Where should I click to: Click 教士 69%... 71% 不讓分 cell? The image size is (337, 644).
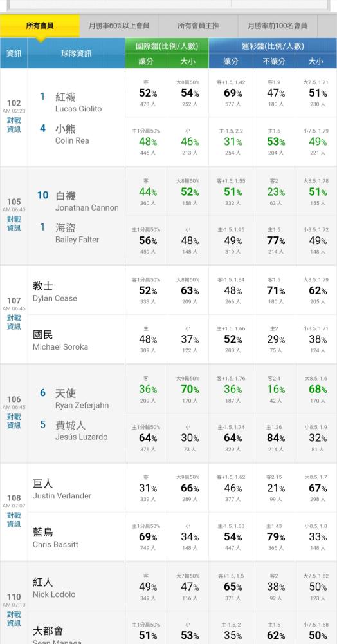[274, 290]
